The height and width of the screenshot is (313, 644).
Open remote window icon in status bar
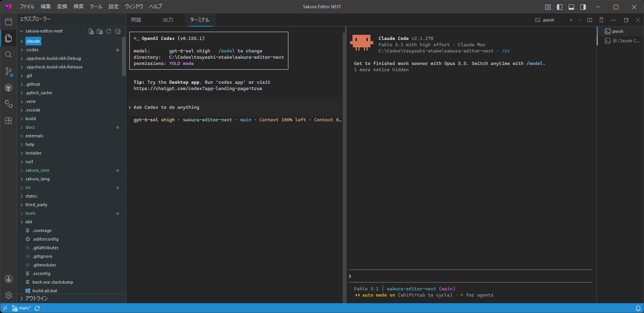tap(5, 308)
